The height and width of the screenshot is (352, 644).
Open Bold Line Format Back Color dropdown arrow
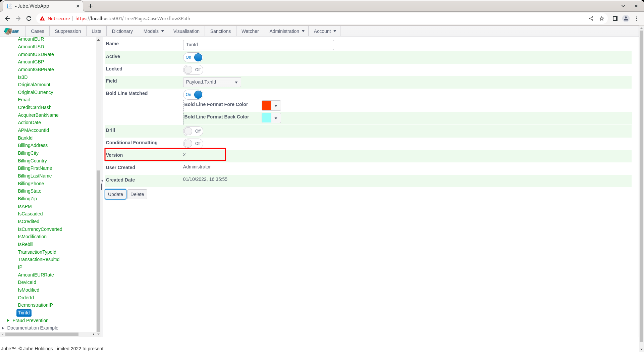[276, 118]
